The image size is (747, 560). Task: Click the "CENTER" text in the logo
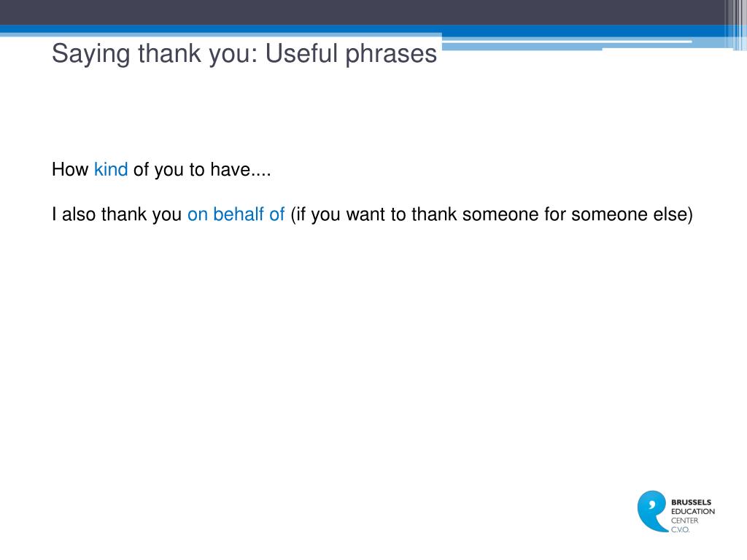pyautogui.click(x=685, y=521)
